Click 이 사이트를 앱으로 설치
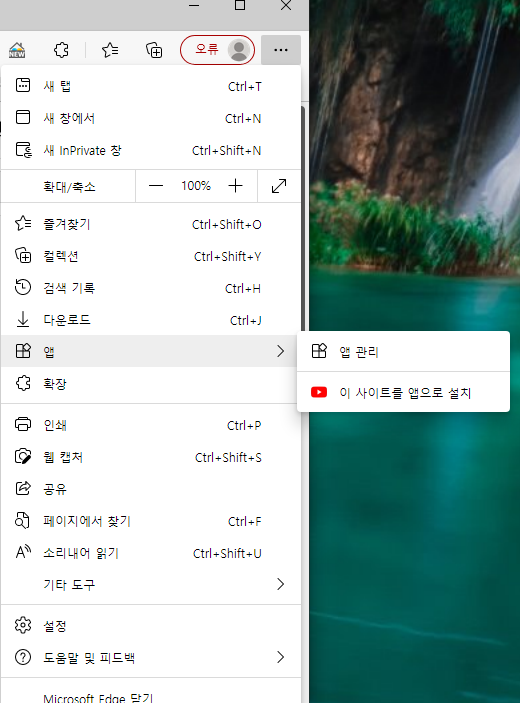 pyautogui.click(x=403, y=393)
